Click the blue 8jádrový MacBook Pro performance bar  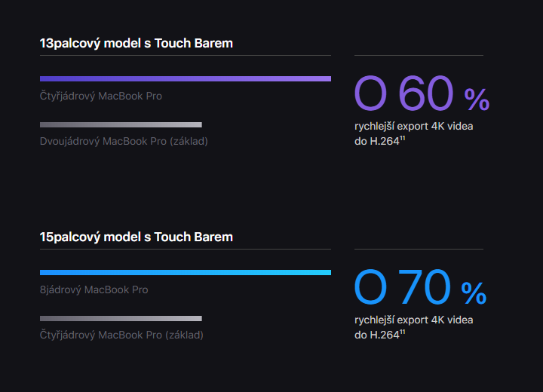click(x=186, y=273)
